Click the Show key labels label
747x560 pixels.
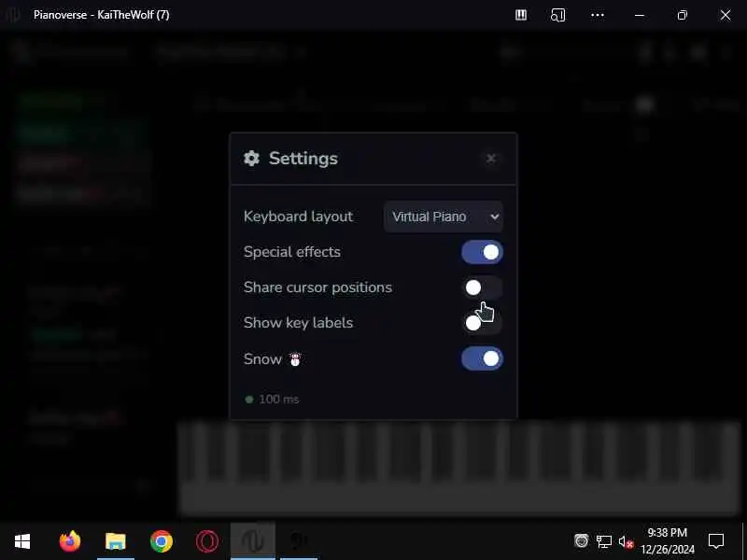pyautogui.click(x=298, y=323)
